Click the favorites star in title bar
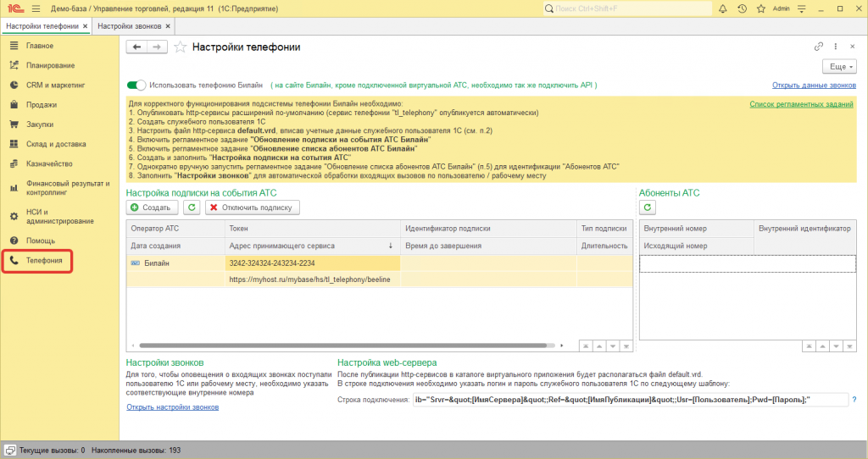The height and width of the screenshot is (459, 868). tap(762, 8)
